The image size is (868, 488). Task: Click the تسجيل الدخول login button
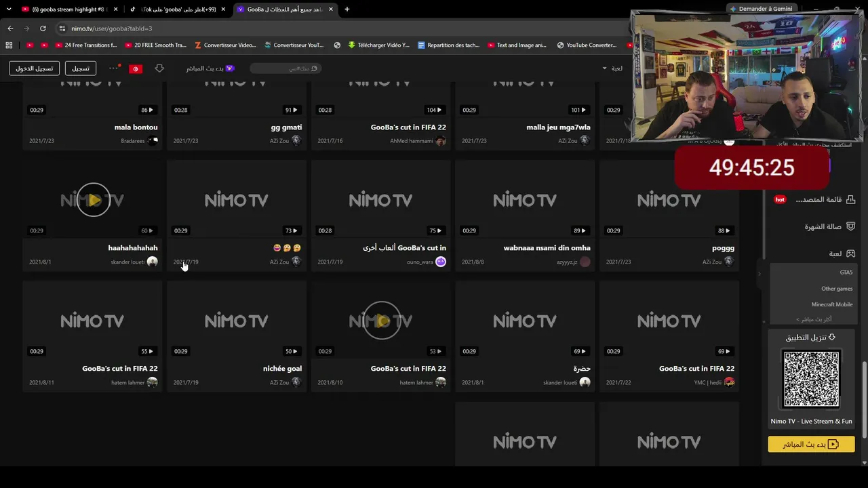[x=35, y=68]
